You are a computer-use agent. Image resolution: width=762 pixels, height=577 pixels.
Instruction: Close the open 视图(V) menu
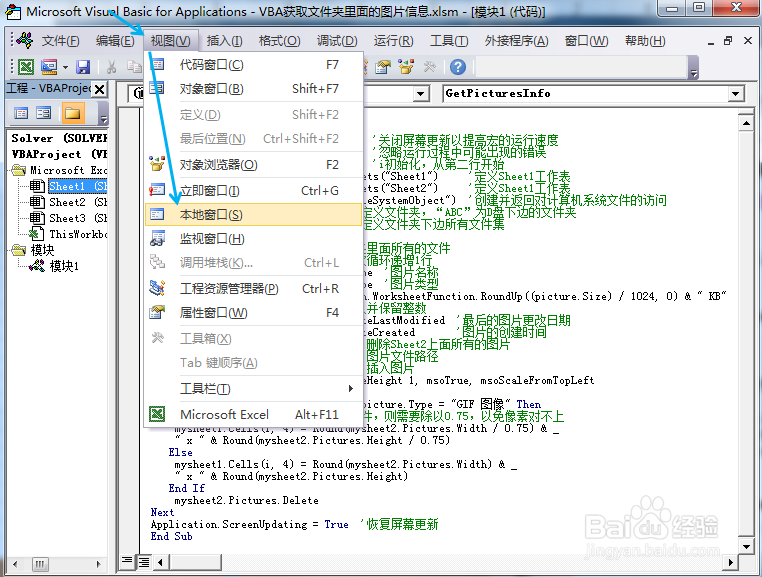click(x=170, y=41)
